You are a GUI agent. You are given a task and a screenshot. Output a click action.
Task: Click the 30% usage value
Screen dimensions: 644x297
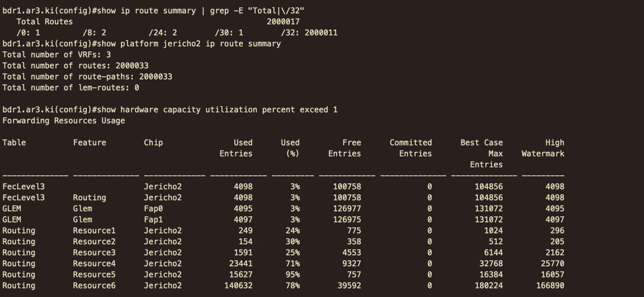293,242
